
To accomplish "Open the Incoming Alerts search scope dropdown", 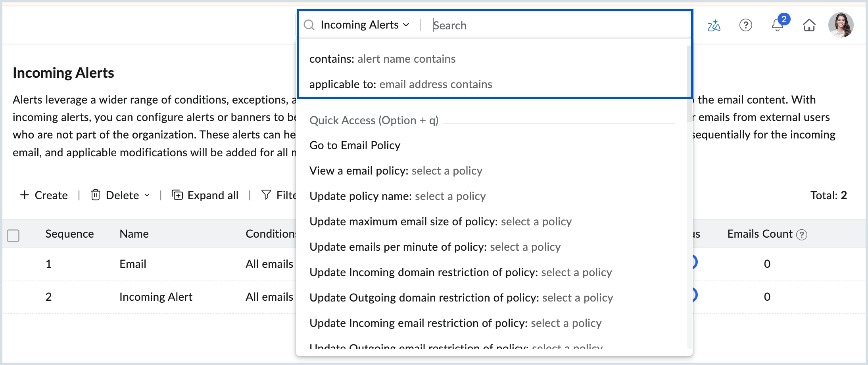I will [x=363, y=24].
